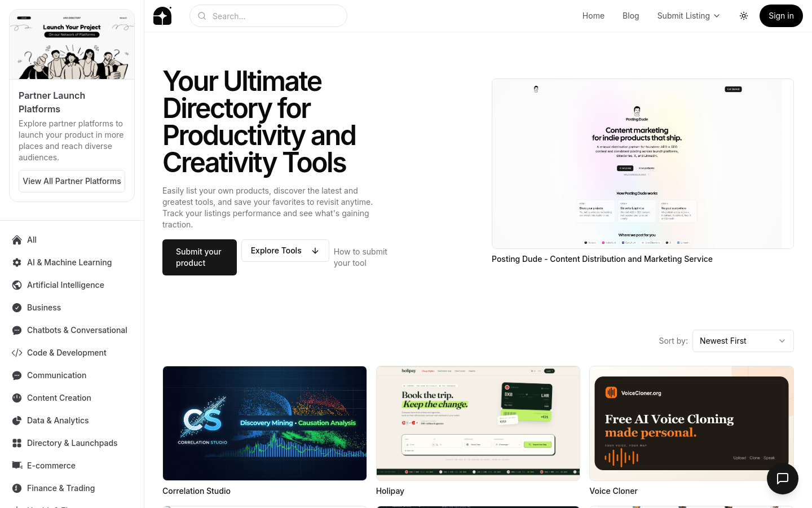Open the Voice Cloner listing thumbnail
The height and width of the screenshot is (508, 812).
pyautogui.click(x=691, y=423)
